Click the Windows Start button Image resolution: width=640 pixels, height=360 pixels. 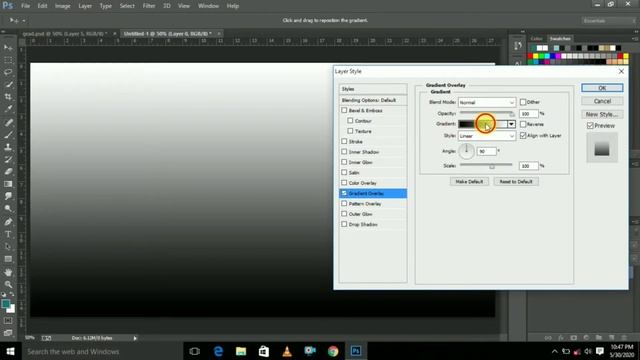pyautogui.click(x=10, y=351)
